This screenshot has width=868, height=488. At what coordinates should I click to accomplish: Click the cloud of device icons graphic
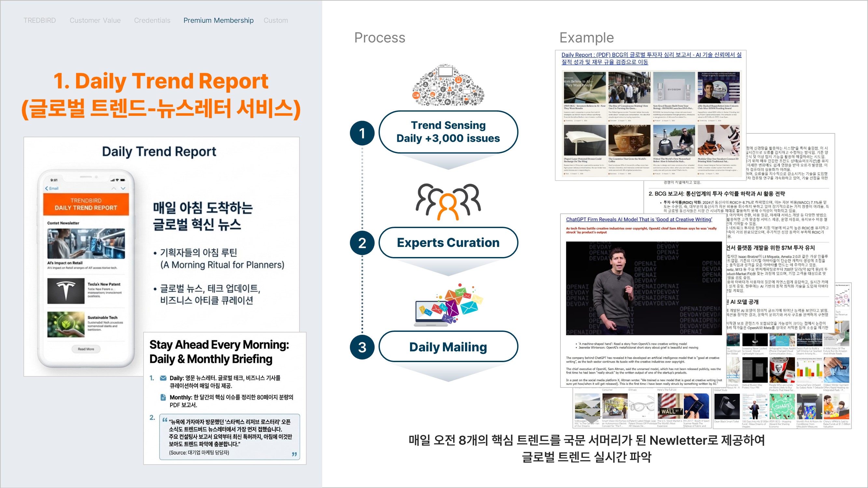[x=448, y=86]
